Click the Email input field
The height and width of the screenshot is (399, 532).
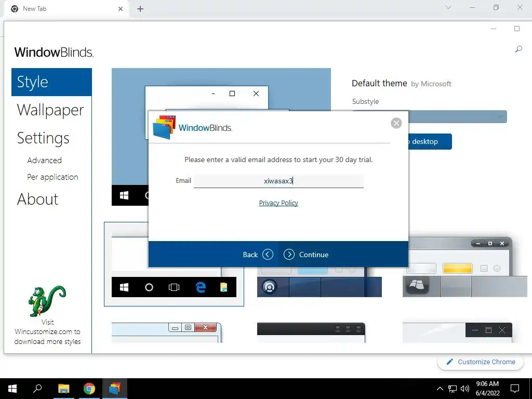point(278,181)
